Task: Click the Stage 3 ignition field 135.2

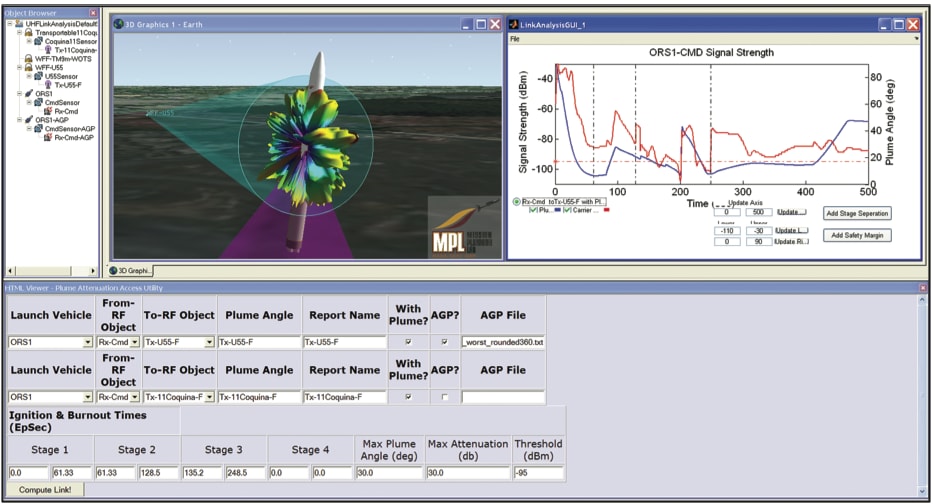Action: click(202, 472)
